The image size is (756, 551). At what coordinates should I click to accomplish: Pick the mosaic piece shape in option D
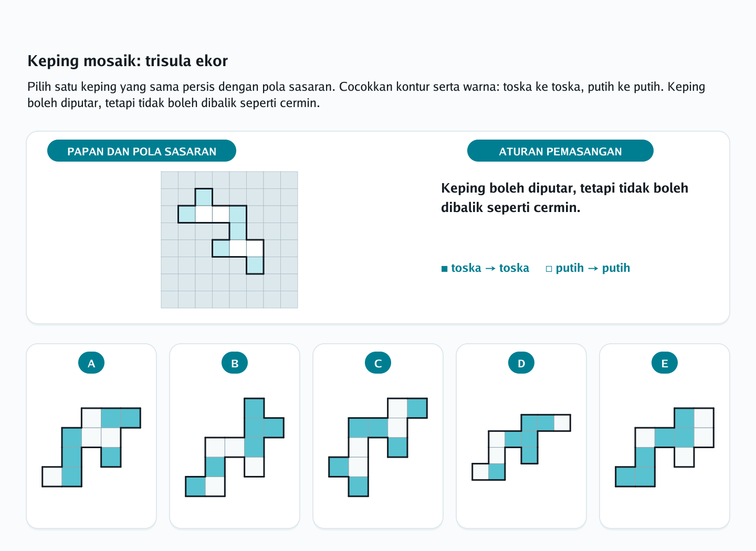[521, 447]
